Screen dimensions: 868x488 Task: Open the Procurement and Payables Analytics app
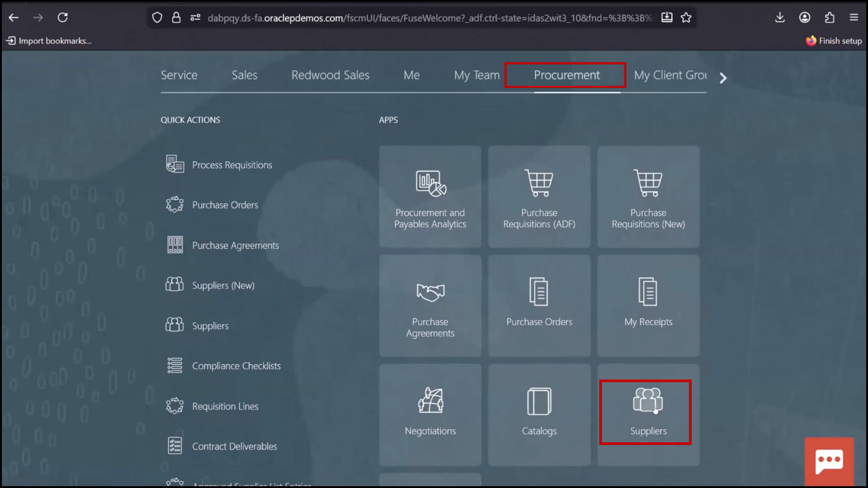click(x=430, y=197)
